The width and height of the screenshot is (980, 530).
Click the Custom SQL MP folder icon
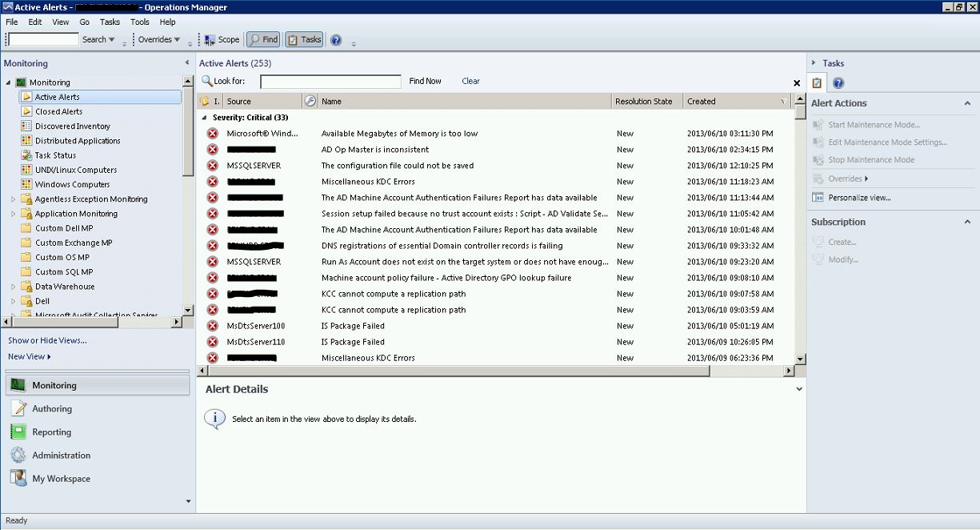click(x=27, y=271)
